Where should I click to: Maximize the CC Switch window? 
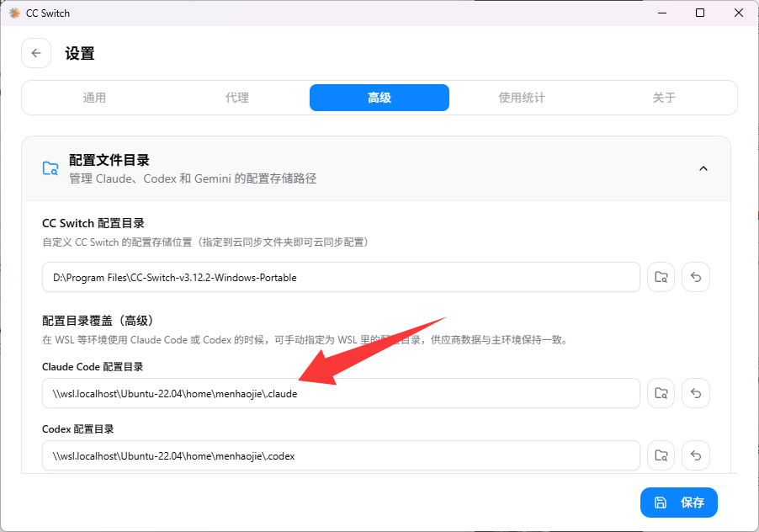click(700, 13)
